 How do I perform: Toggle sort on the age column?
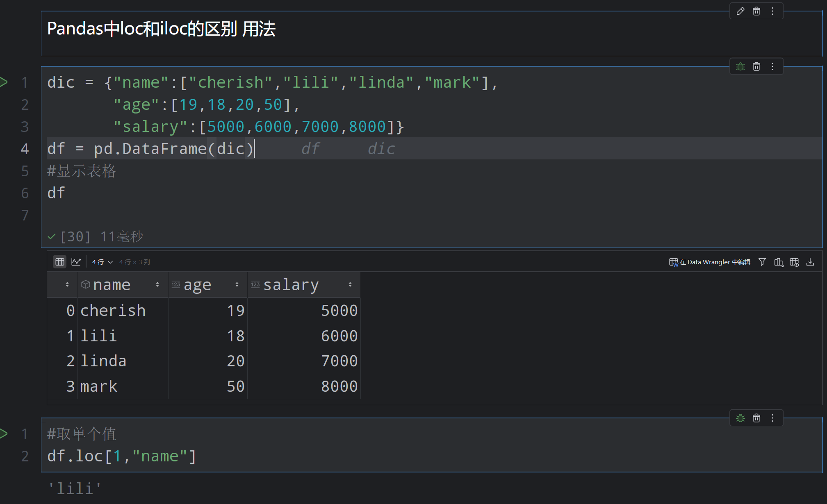pos(237,284)
